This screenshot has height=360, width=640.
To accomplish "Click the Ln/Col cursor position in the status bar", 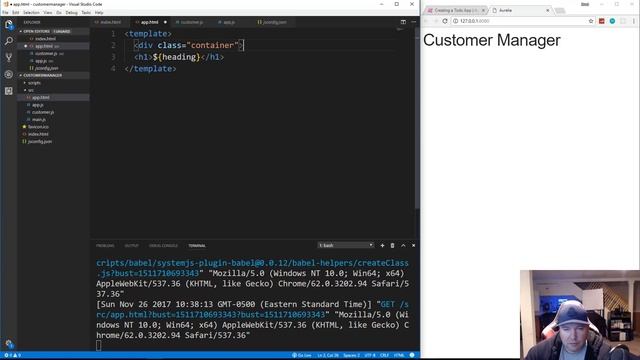I will pos(328,356).
